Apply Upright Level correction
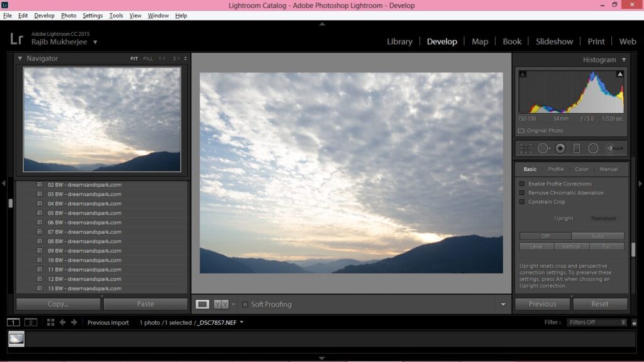Viewport: 644px width, 362px height. (x=536, y=246)
